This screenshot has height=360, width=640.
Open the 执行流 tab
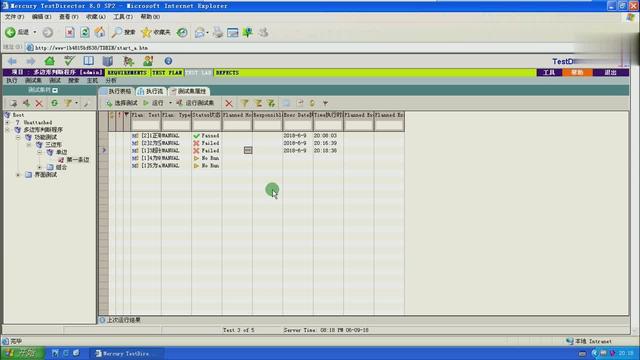[x=151, y=91]
